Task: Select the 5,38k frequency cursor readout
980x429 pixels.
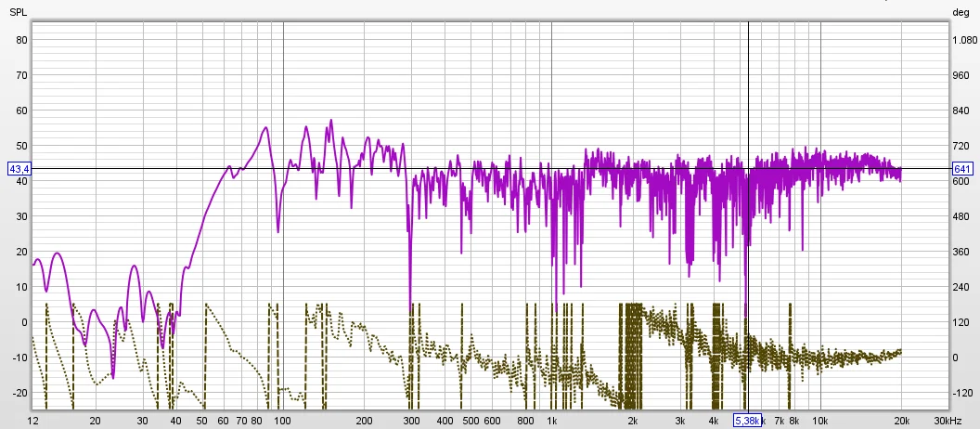Action: click(747, 421)
